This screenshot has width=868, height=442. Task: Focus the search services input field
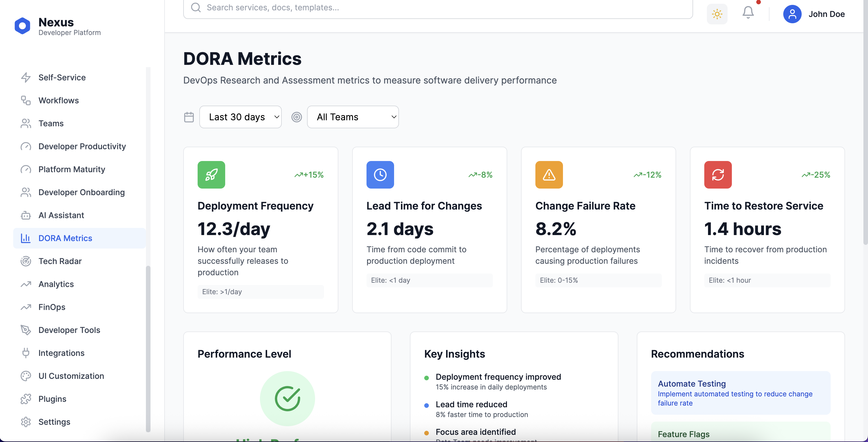[438, 8]
